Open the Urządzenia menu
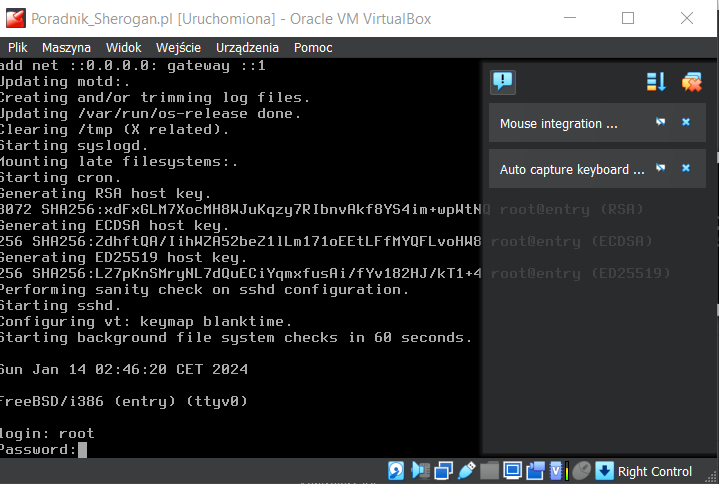This screenshot has width=719, height=484. click(247, 47)
